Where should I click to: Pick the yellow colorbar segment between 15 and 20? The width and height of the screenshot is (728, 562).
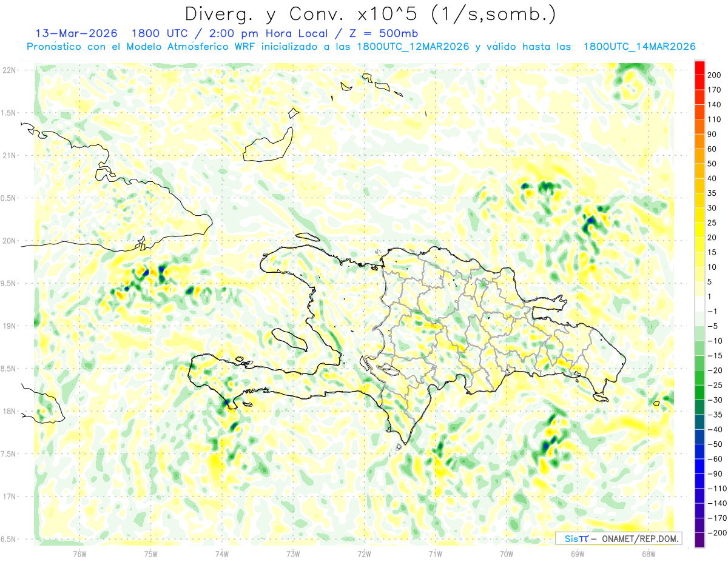point(699,245)
